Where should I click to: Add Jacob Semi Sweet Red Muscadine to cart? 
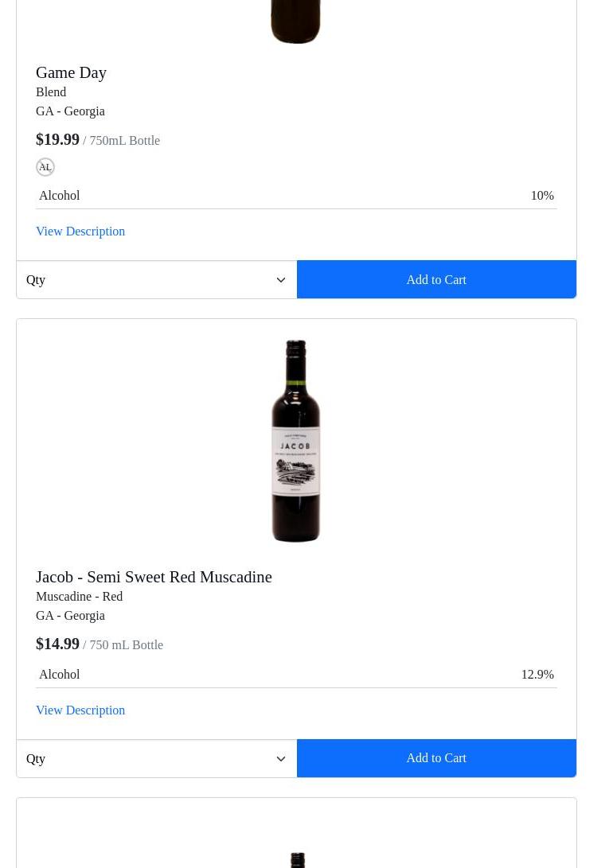(436, 758)
